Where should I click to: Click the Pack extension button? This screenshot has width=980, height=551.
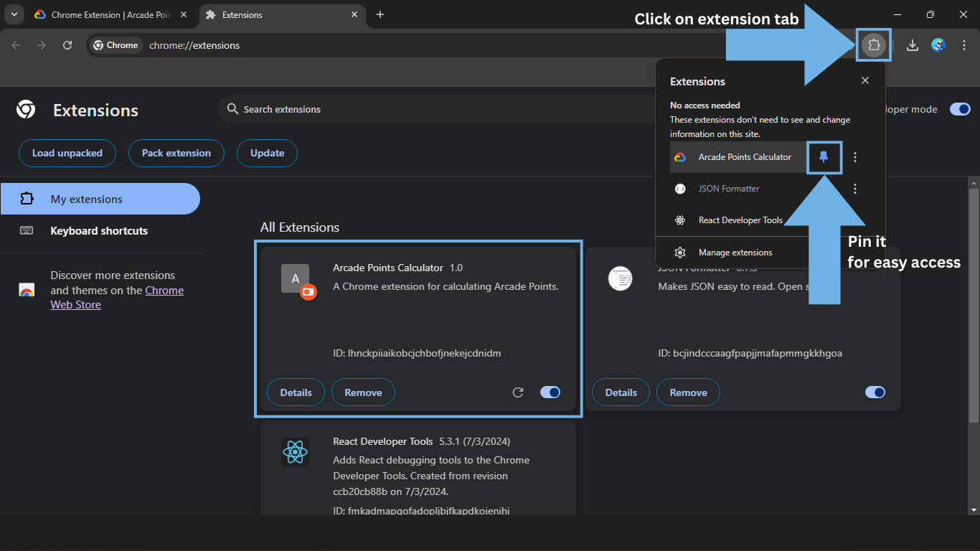pyautogui.click(x=176, y=153)
